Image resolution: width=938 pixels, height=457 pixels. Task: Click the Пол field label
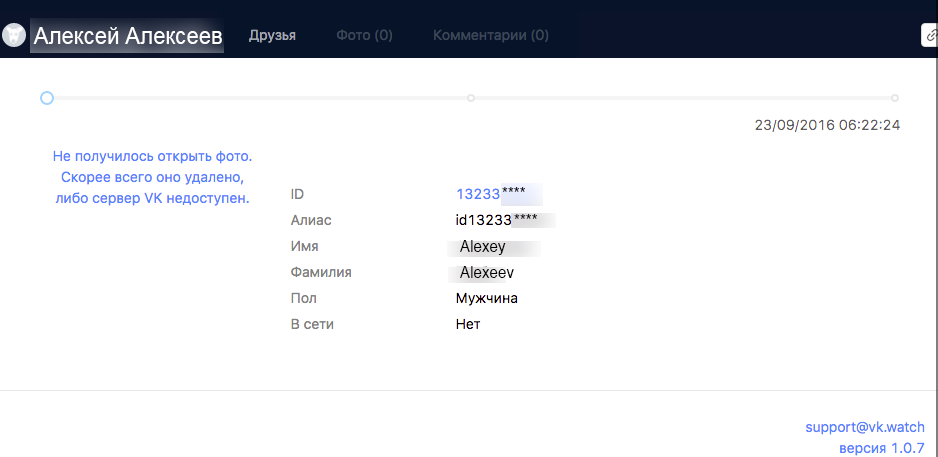pyautogui.click(x=303, y=298)
